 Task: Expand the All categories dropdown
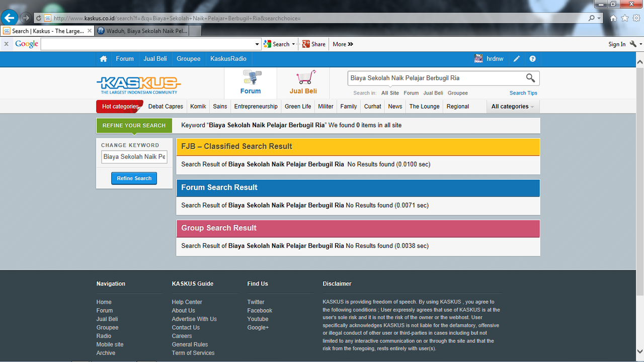tap(513, 107)
